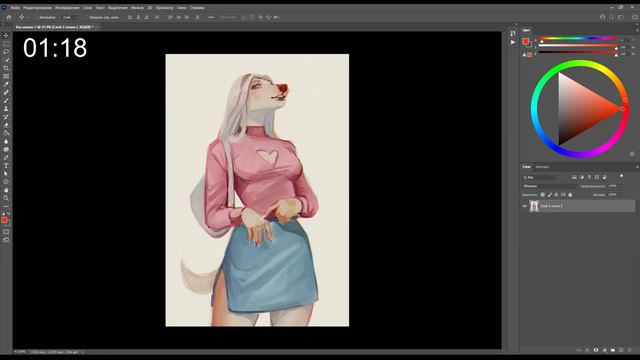This screenshot has height=360, width=640.
Task: Open workspace switcher dropdown at top right
Action: (x=621, y=18)
